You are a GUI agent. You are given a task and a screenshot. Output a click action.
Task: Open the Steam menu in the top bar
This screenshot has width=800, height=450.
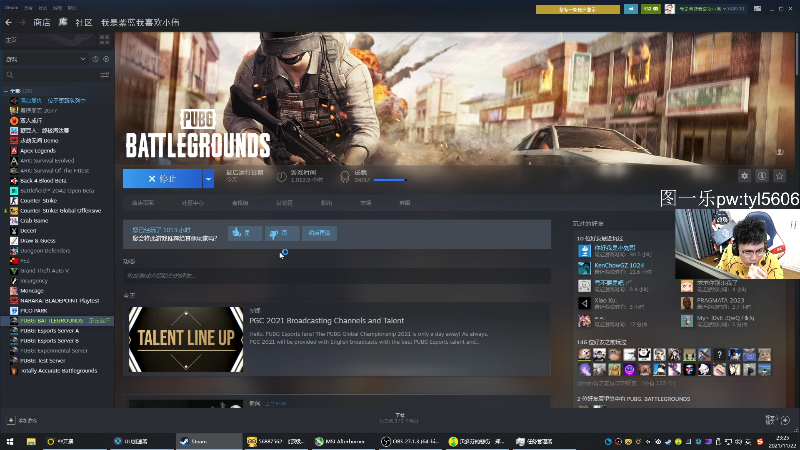[11, 8]
